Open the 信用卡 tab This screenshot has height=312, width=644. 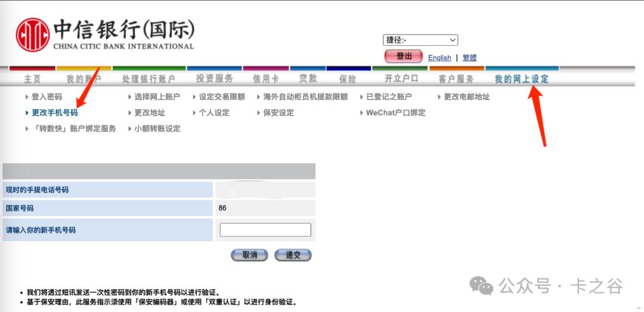pyautogui.click(x=265, y=79)
